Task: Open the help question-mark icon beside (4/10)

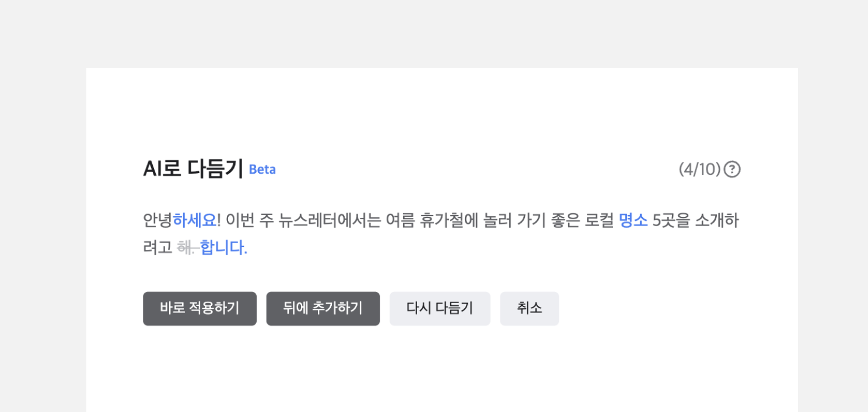Action: pyautogui.click(x=732, y=170)
